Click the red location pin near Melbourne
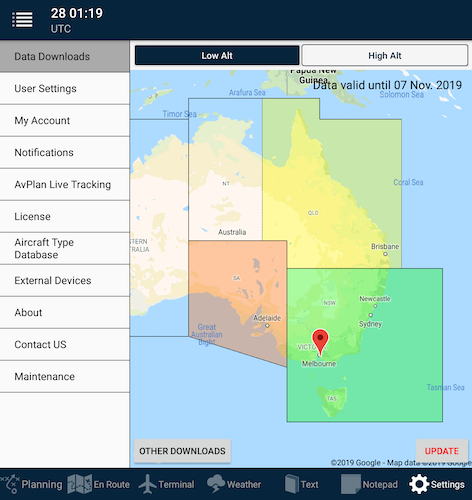This screenshot has height=500, width=472. 320,341
